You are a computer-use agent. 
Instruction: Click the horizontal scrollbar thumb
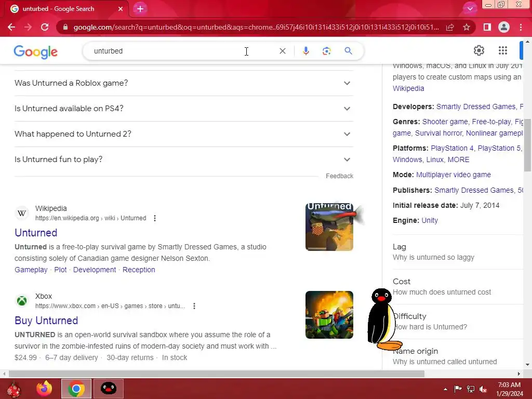tap(217, 374)
